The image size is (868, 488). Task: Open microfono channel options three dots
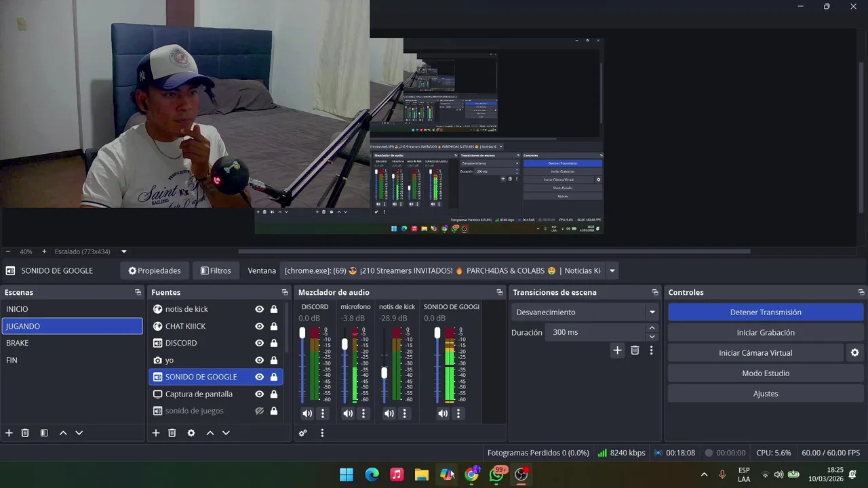click(363, 413)
